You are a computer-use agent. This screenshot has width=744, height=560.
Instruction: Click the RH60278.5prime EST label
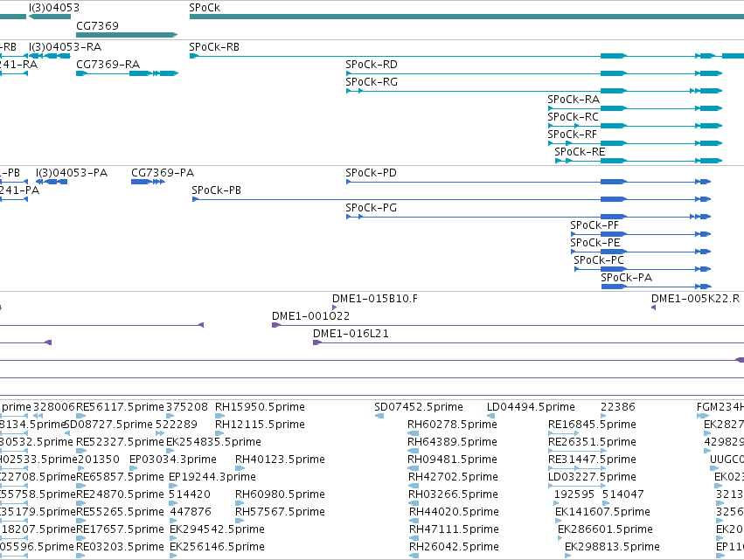coord(452,425)
